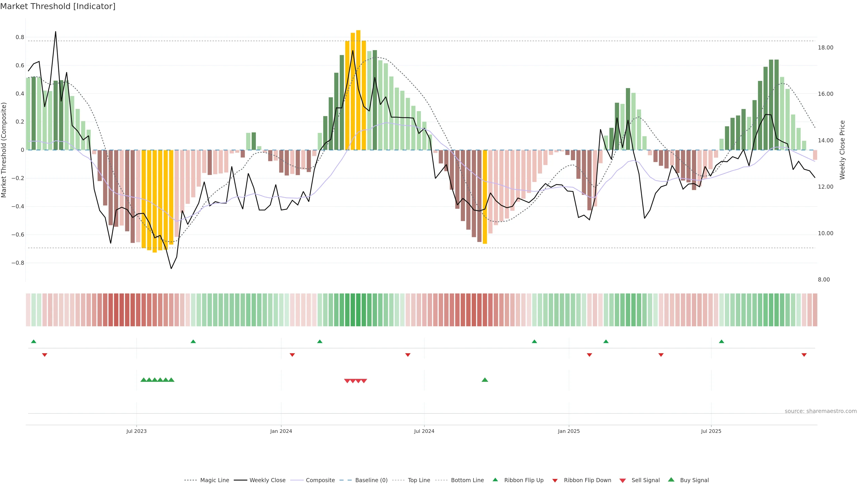Click the Market Threshold [Indicator] title
The height and width of the screenshot is (488, 868).
tap(58, 6)
